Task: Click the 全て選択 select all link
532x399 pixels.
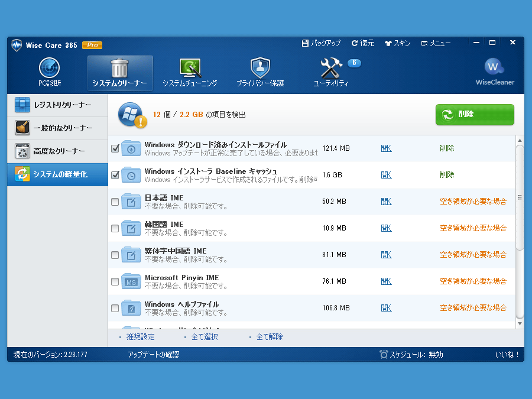Action: click(x=205, y=337)
